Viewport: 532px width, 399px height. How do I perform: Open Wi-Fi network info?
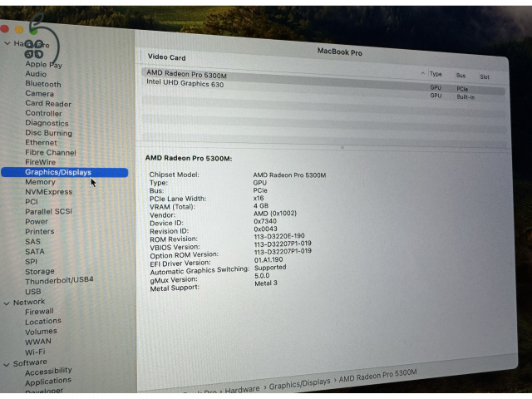click(x=35, y=352)
